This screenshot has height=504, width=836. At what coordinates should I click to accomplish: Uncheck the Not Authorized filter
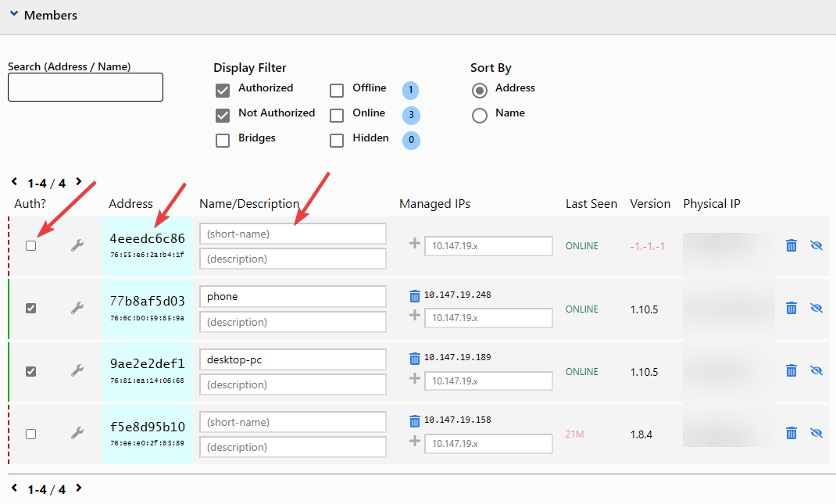tap(223, 113)
